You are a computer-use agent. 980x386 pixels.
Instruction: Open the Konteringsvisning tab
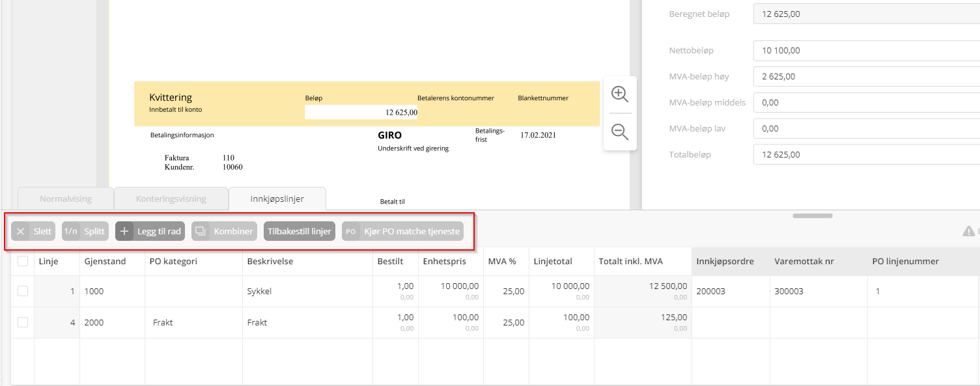(171, 199)
